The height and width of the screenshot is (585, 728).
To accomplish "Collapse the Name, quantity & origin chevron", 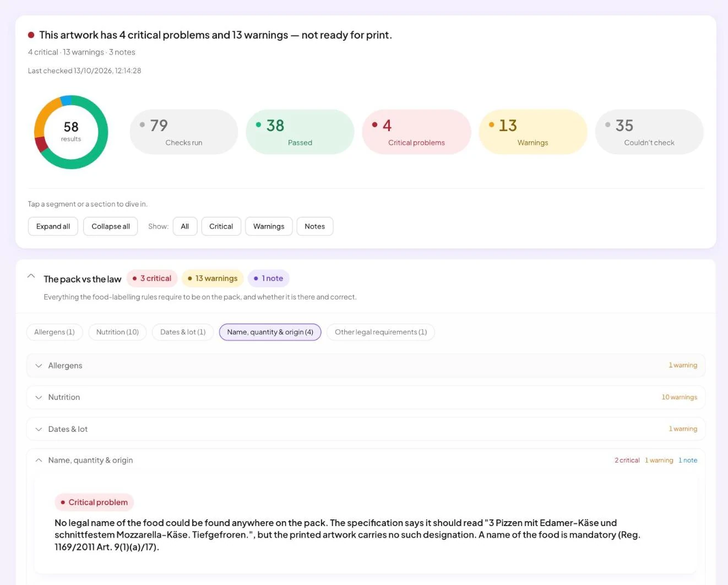I will tap(39, 461).
